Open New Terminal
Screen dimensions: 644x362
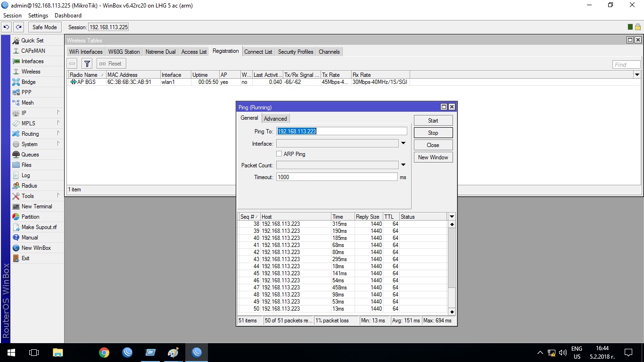[36, 206]
